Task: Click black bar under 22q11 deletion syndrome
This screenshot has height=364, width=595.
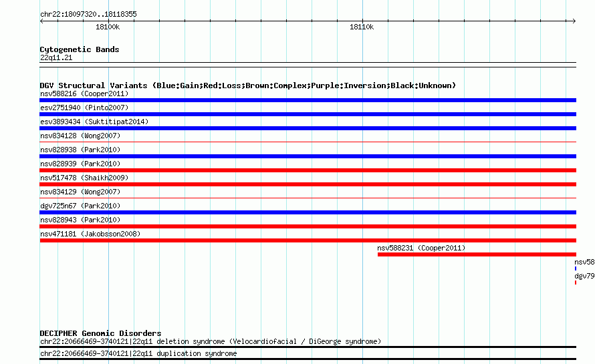Action: (x=308, y=347)
